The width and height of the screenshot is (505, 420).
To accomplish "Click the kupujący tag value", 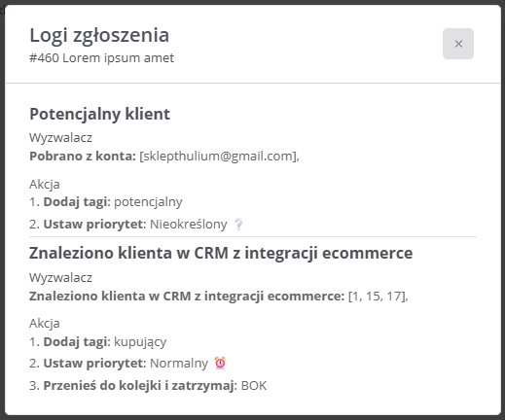I will tap(140, 342).
